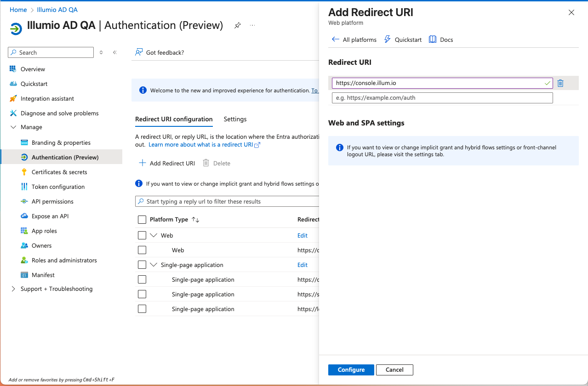Click the Expose an API cloud icon

pyautogui.click(x=24, y=216)
